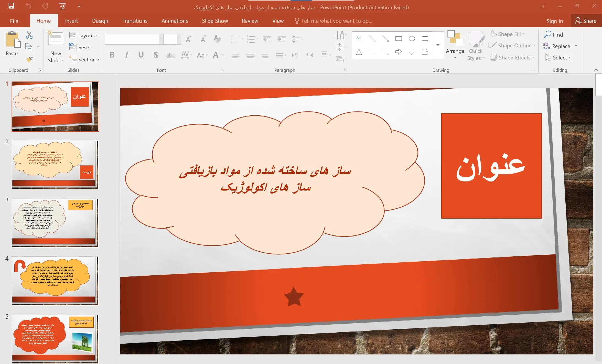Toggle Bold formatting
This screenshot has width=602, height=364.
click(112, 55)
